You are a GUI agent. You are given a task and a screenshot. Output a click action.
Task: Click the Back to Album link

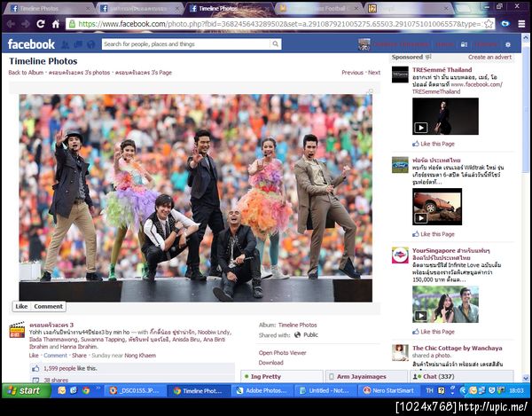pyautogui.click(x=26, y=73)
